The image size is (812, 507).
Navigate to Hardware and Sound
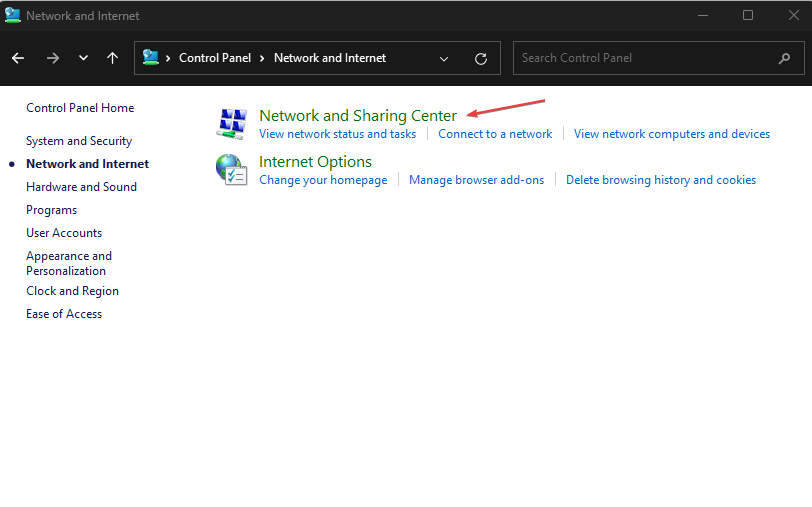[81, 187]
